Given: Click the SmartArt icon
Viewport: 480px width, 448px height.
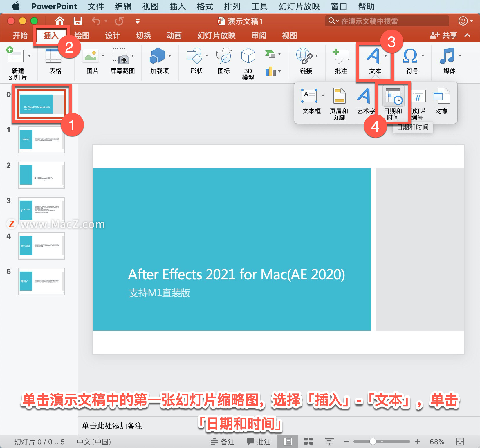Looking at the screenshot, I should (270, 54).
